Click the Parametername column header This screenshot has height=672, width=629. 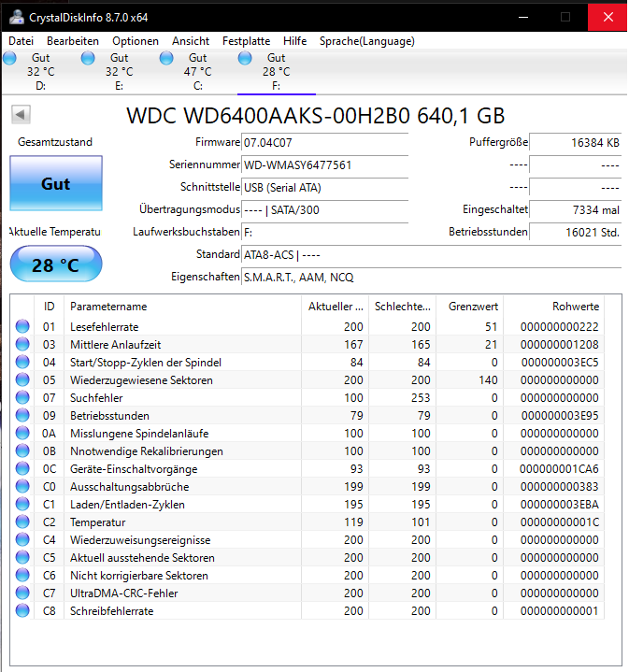[x=182, y=307]
